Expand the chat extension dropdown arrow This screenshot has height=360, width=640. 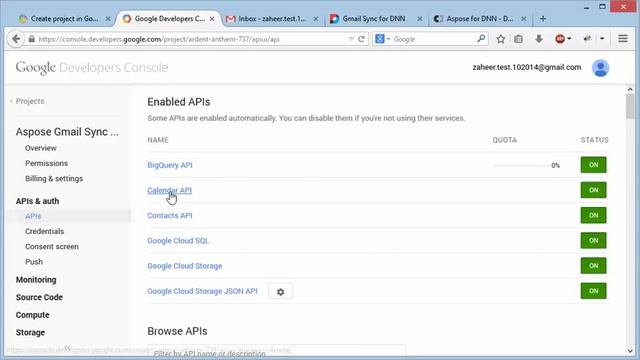602,39
